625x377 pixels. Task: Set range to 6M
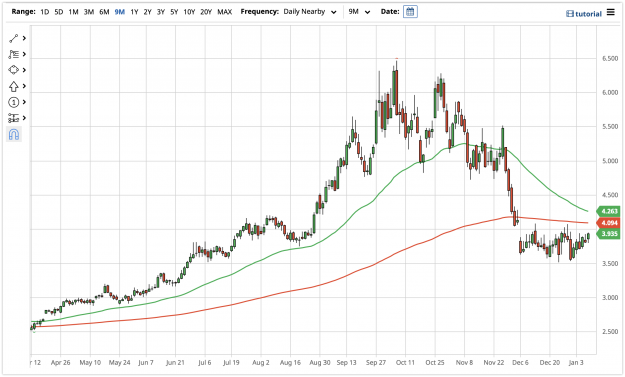[x=104, y=12]
